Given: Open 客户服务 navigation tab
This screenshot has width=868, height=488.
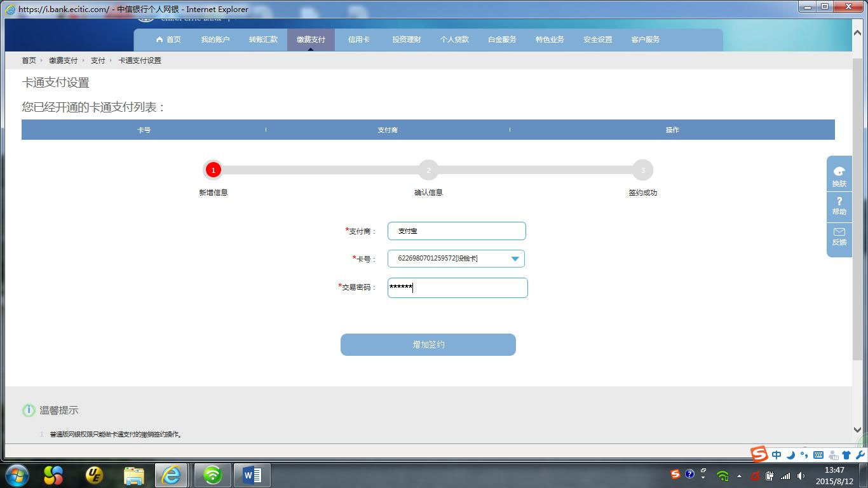Looking at the screenshot, I should pos(646,39).
